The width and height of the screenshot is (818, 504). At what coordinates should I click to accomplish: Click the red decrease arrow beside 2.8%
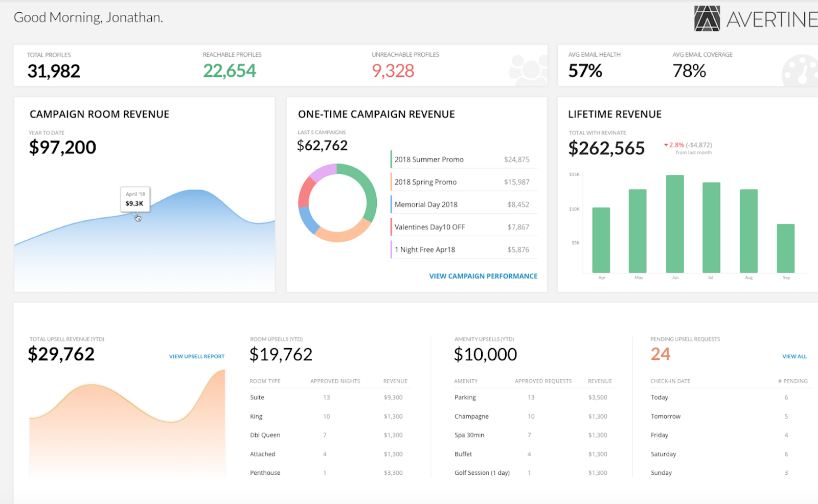(666, 145)
